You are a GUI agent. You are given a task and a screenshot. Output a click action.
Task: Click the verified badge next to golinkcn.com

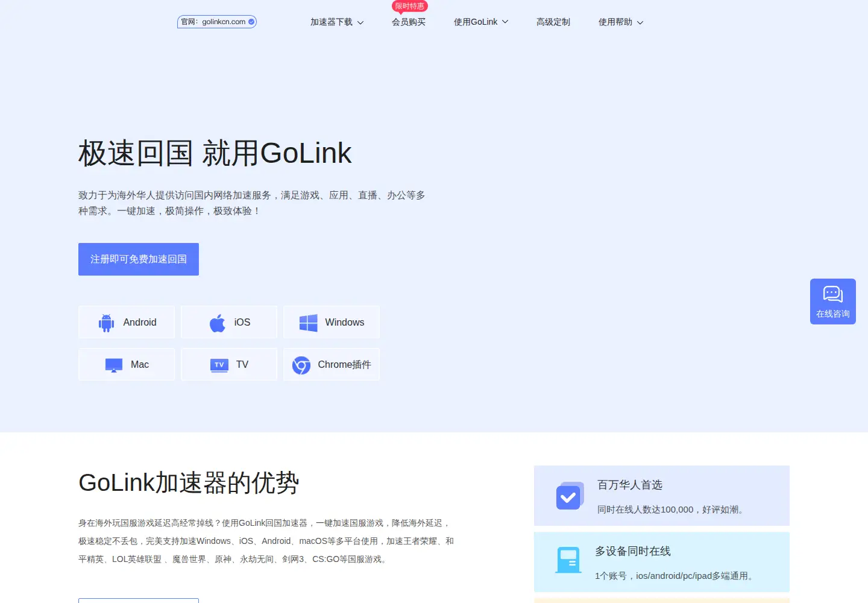point(251,22)
